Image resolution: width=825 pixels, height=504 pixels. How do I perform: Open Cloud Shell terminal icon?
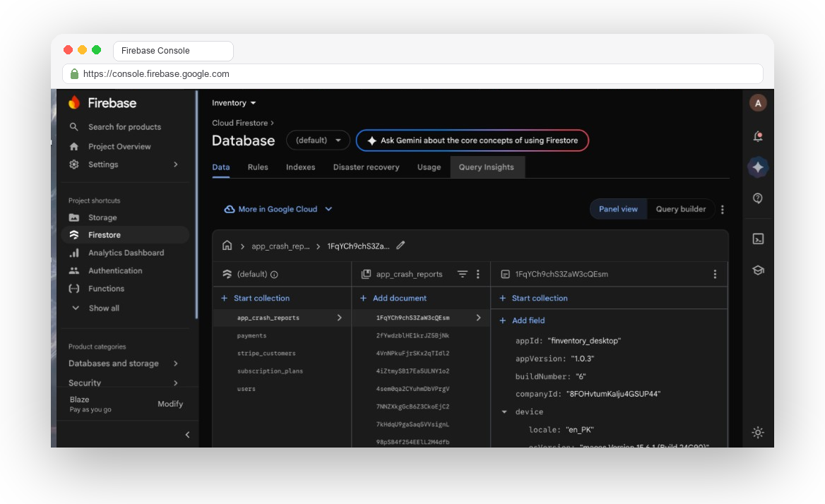pos(758,239)
